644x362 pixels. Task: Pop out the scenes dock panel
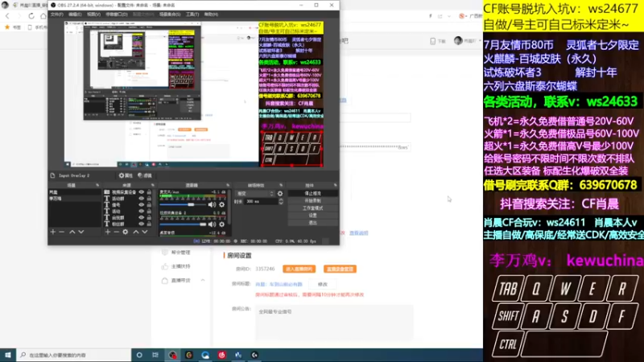click(x=97, y=186)
